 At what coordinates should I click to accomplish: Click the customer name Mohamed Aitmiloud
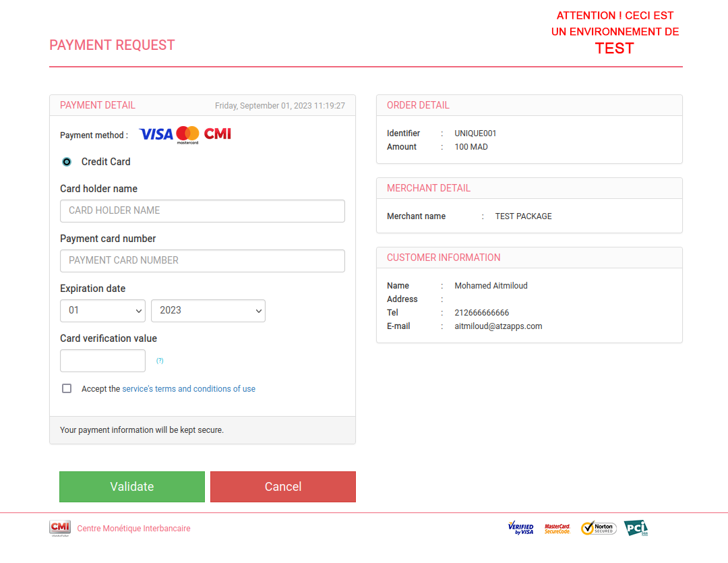coord(491,286)
